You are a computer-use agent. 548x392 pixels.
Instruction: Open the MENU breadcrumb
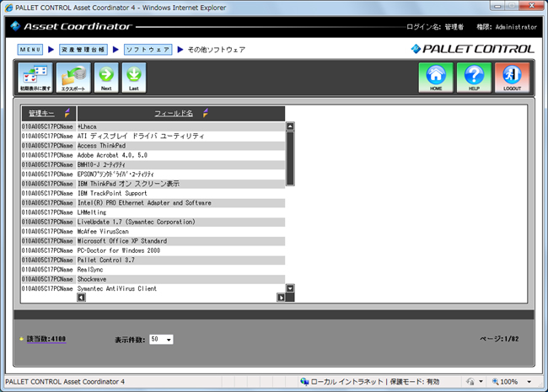coord(30,50)
